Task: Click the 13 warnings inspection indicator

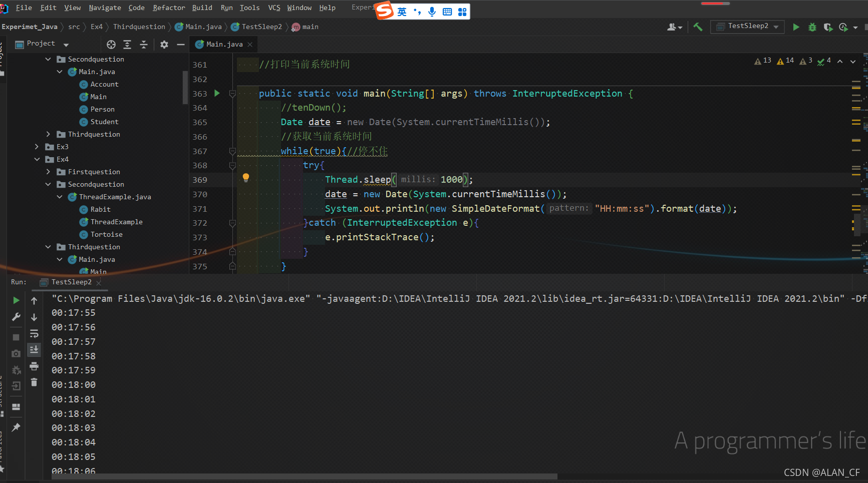Action: (763, 61)
